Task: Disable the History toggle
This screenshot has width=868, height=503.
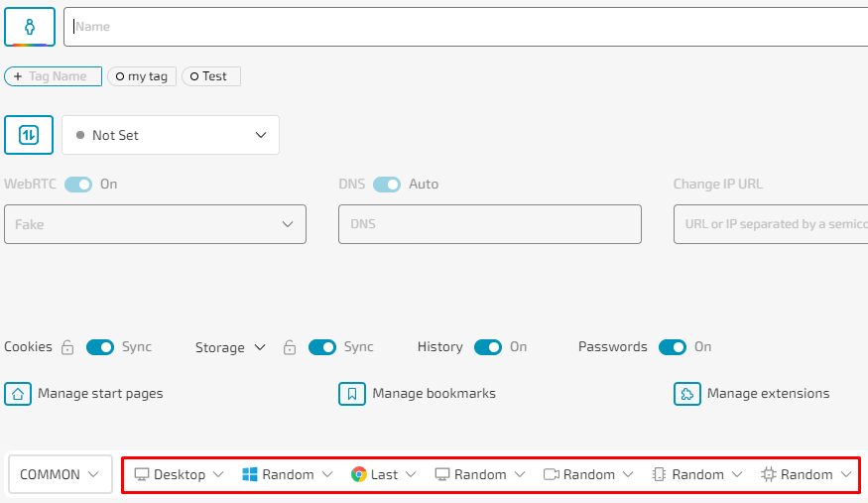Action: click(x=488, y=347)
